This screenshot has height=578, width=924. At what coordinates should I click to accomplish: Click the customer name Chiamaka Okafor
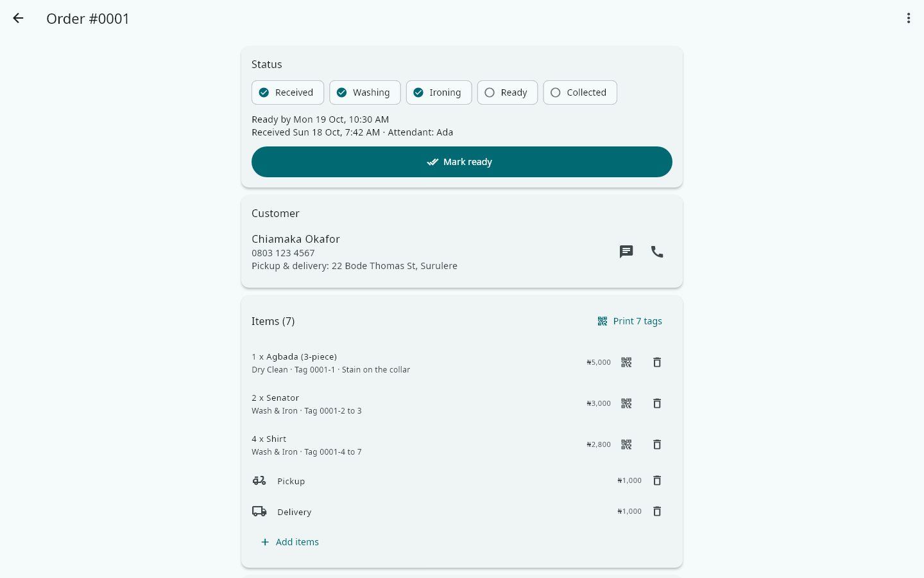(296, 239)
